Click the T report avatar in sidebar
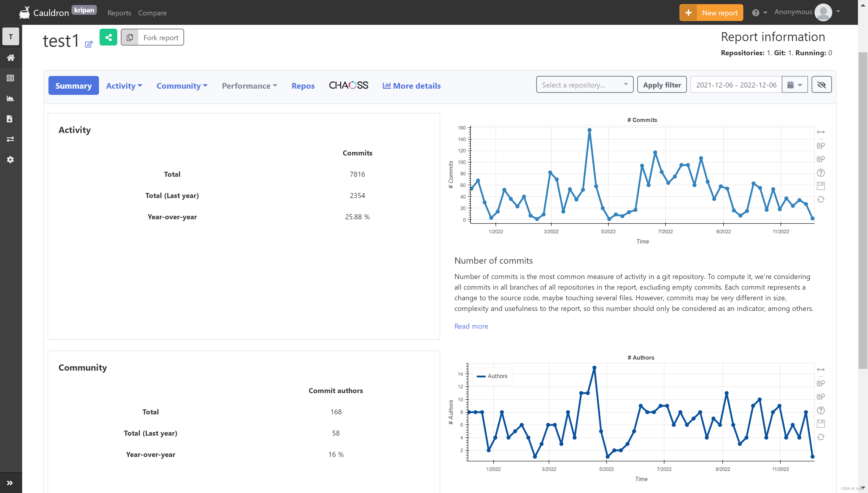 pyautogui.click(x=11, y=37)
